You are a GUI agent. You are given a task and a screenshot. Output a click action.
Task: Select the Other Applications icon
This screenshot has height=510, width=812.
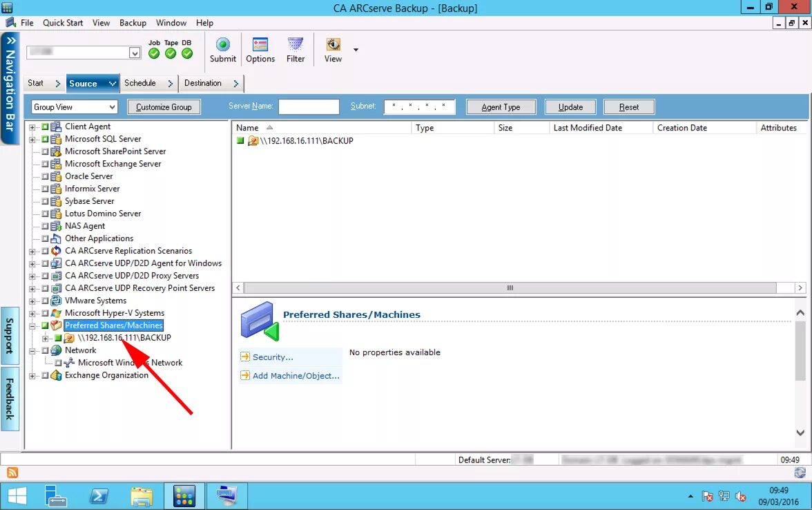(56, 238)
